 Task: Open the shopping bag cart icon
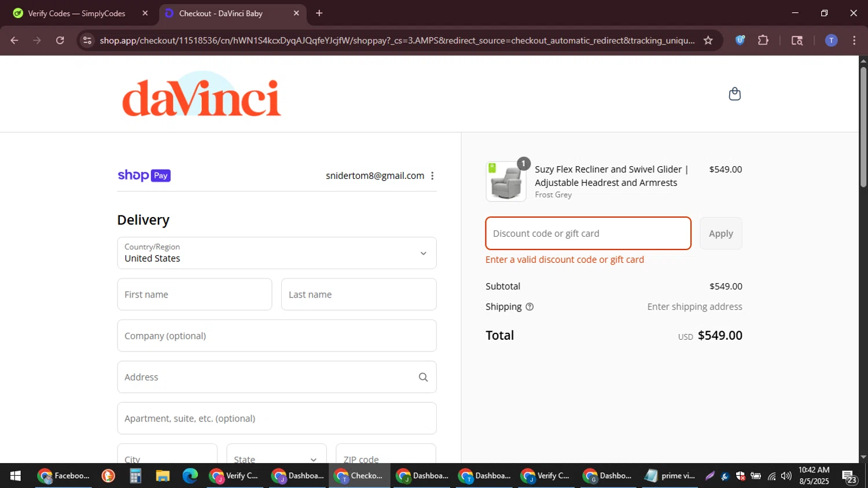[x=734, y=94]
